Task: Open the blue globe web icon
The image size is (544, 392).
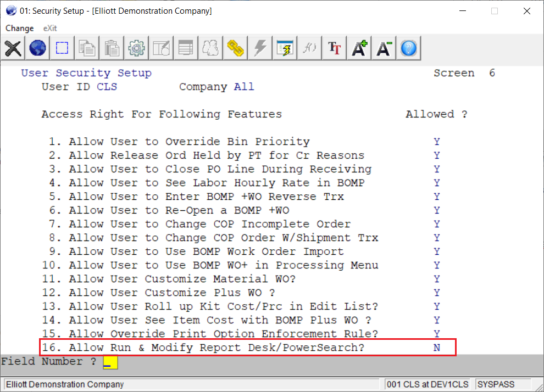Action: (37, 48)
